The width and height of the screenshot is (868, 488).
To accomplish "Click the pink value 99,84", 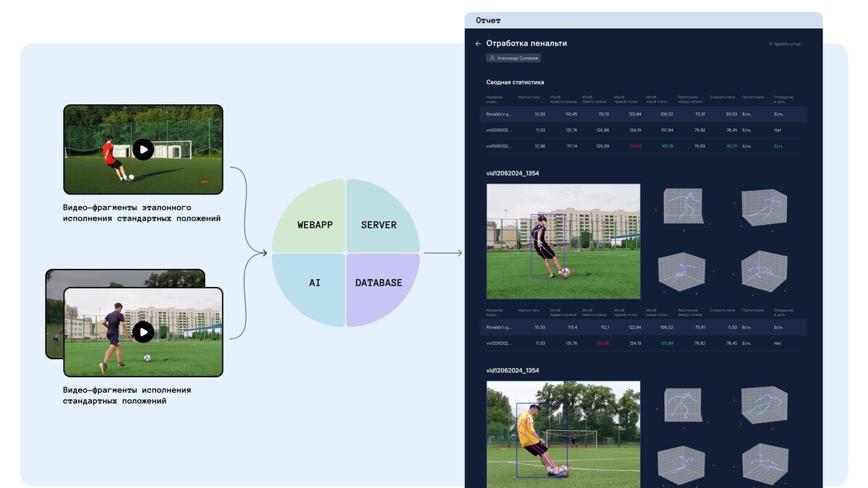I will [635, 146].
